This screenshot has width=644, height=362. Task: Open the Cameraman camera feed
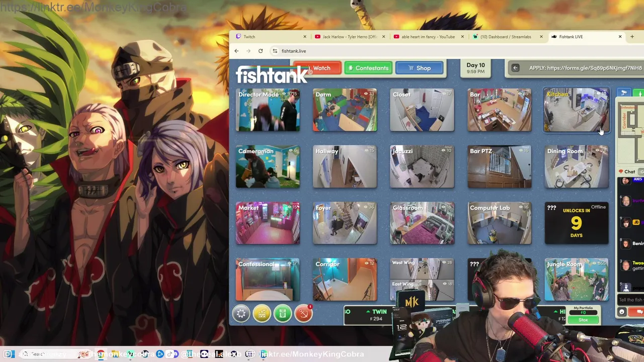pos(268,167)
